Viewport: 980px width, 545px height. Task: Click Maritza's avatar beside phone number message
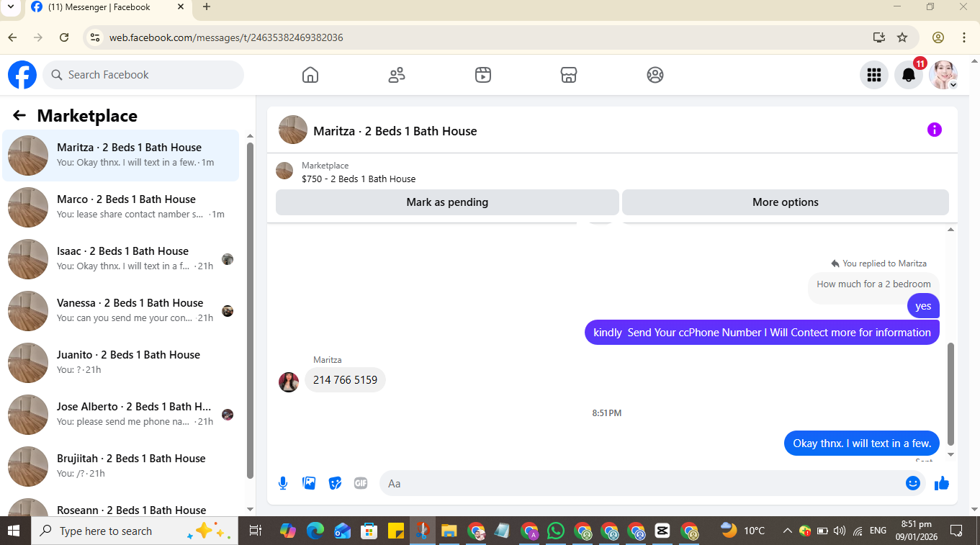click(x=289, y=382)
